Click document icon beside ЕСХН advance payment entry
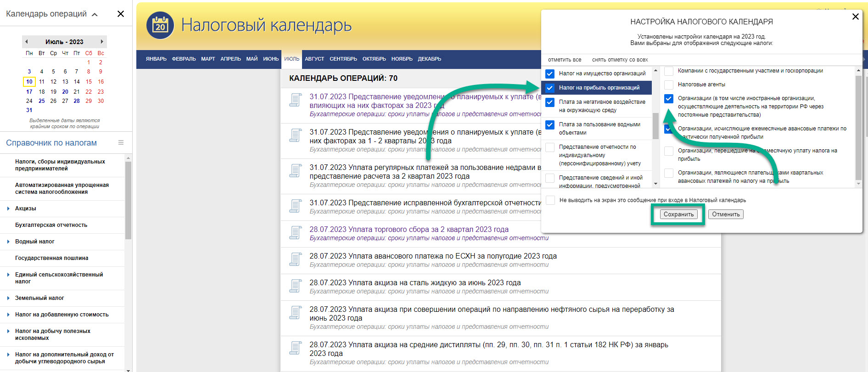This screenshot has height=372, width=868. click(x=296, y=259)
